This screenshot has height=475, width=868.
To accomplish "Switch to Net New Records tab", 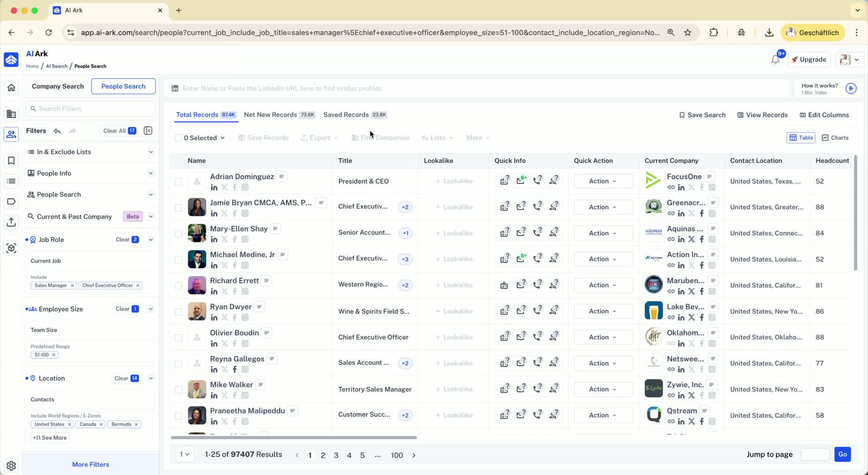I will pyautogui.click(x=270, y=115).
